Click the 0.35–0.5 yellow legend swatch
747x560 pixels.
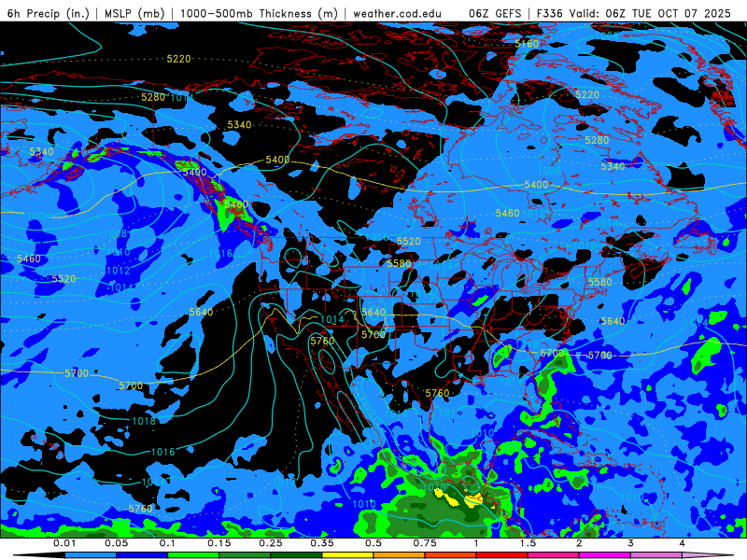[x=347, y=555]
